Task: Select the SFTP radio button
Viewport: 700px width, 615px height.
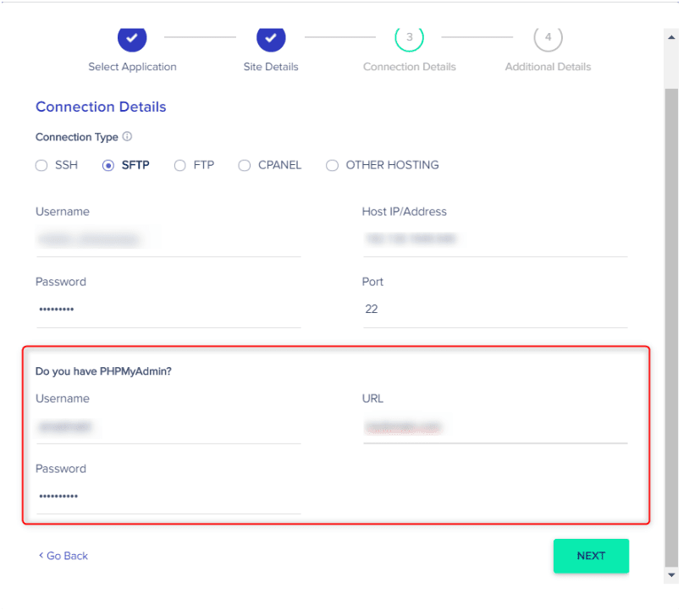Action: coord(108,166)
